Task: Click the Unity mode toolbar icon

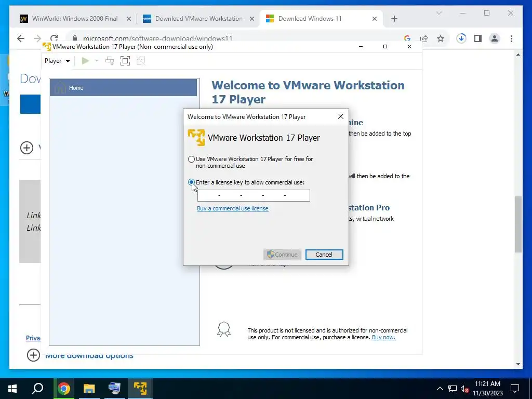Action: (141, 61)
